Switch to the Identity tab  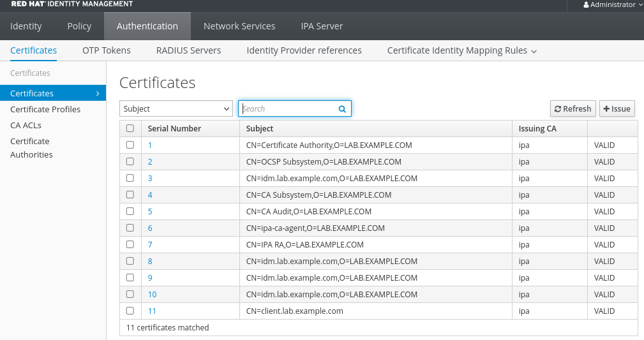[26, 26]
